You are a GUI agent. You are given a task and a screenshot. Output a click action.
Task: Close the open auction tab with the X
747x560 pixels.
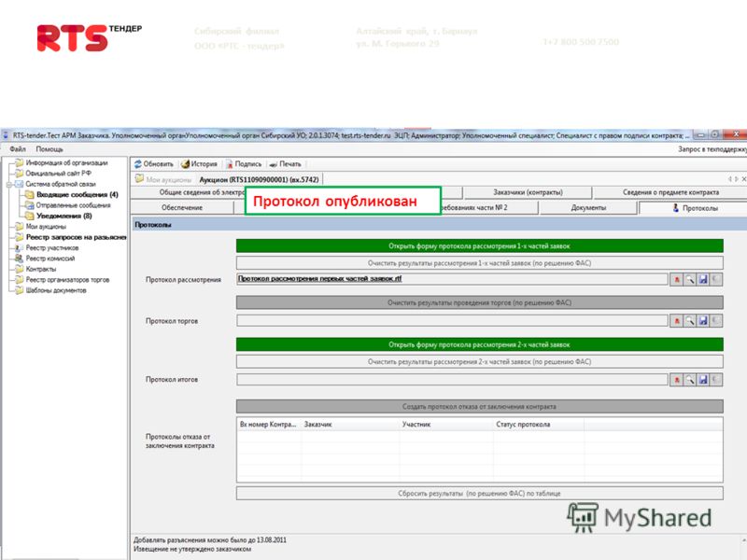pos(743,179)
